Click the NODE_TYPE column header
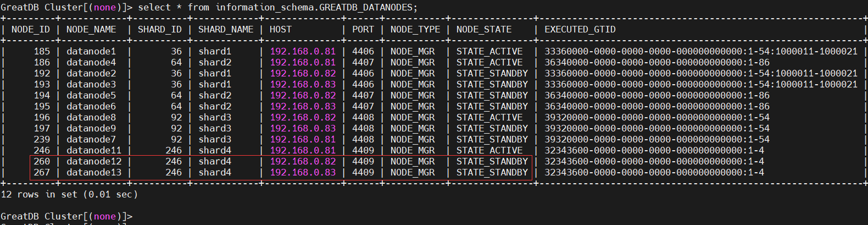868x225 pixels. pos(415,30)
